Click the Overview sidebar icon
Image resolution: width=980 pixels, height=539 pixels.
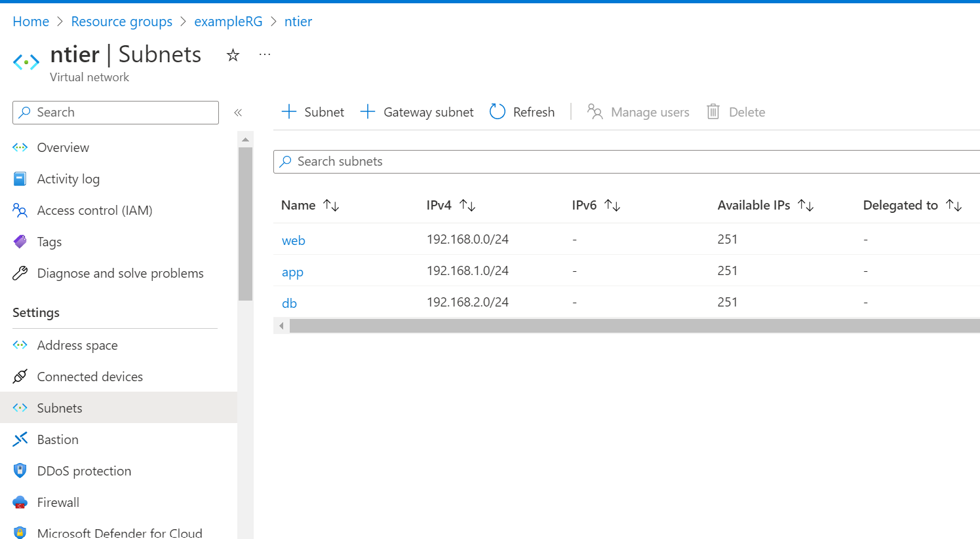20,147
